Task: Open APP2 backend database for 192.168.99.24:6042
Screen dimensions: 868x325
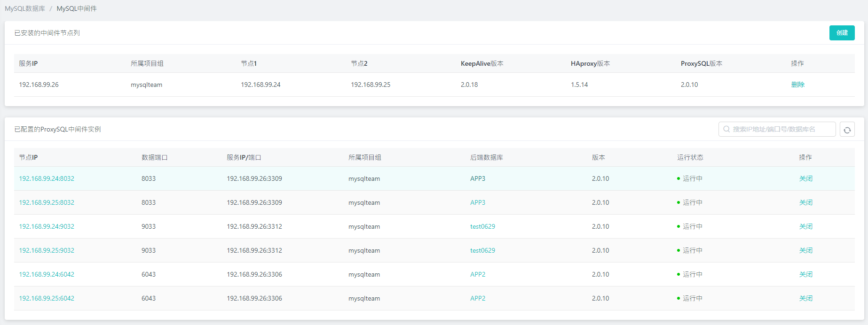Action: 477,274
